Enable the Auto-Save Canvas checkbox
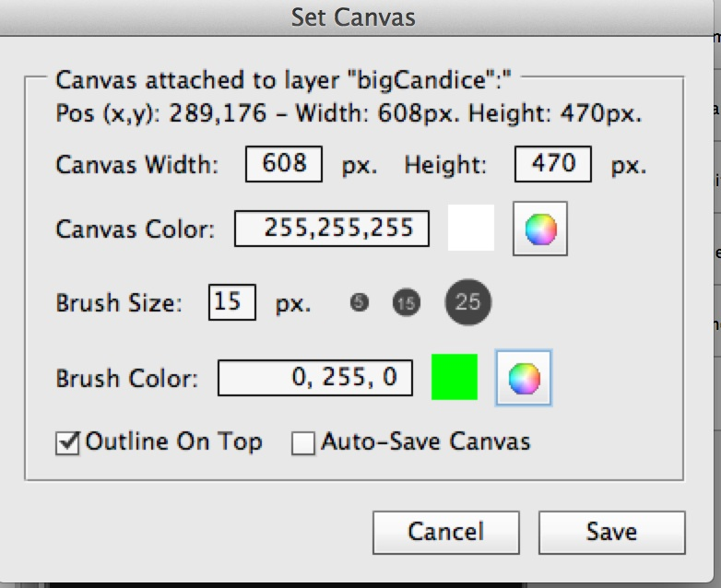Image resolution: width=721 pixels, height=588 pixels. click(x=303, y=443)
